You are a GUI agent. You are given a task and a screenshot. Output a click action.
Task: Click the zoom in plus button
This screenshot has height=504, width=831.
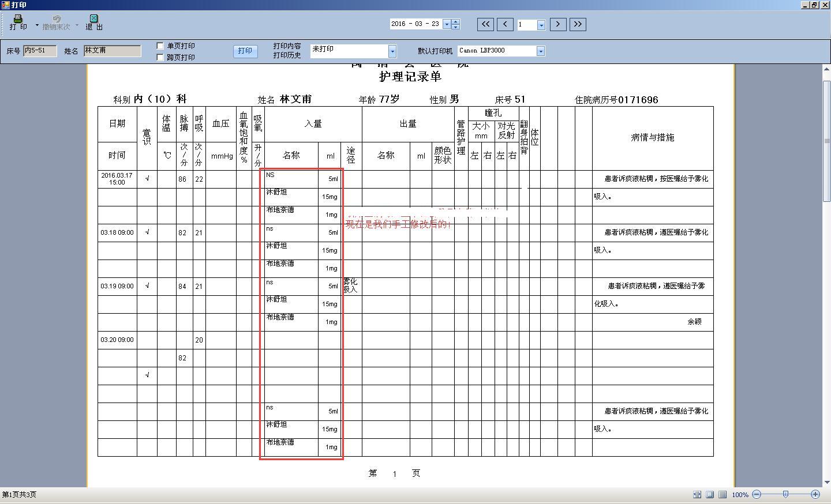815,494
